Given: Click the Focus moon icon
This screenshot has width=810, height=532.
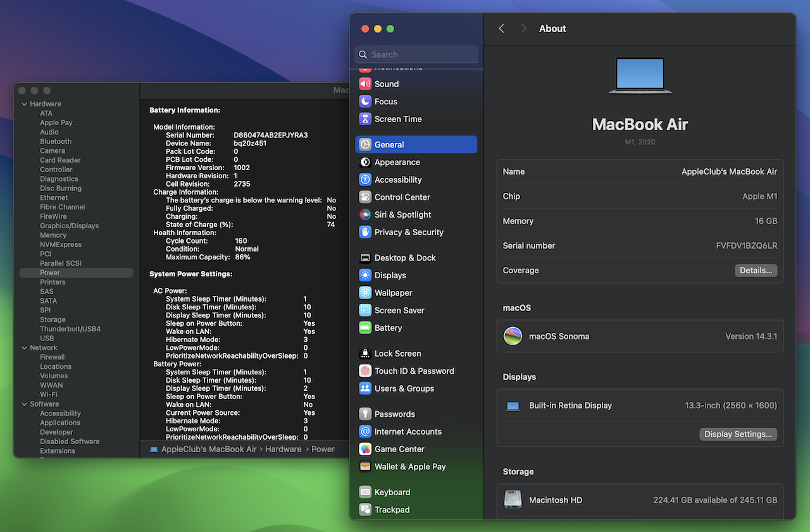Looking at the screenshot, I should (365, 101).
